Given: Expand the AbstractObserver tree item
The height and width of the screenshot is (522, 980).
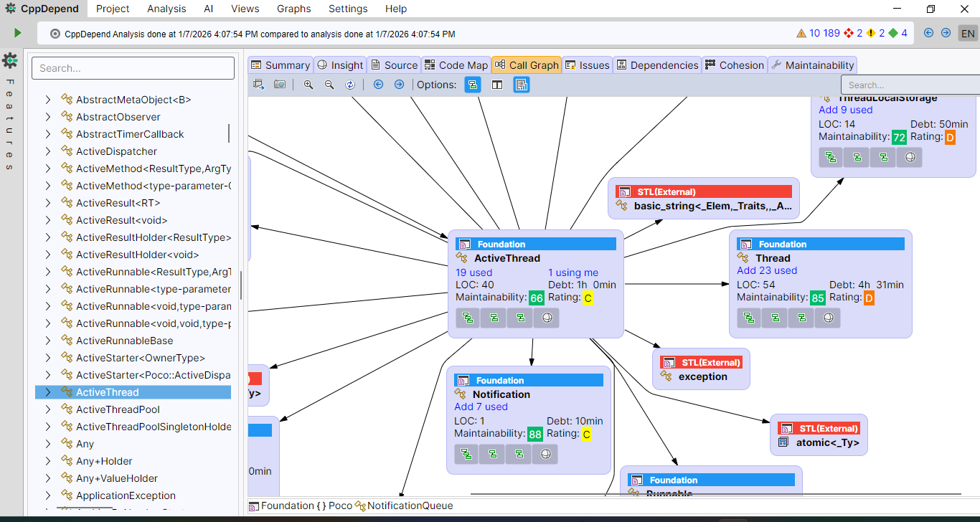Looking at the screenshot, I should tap(48, 117).
